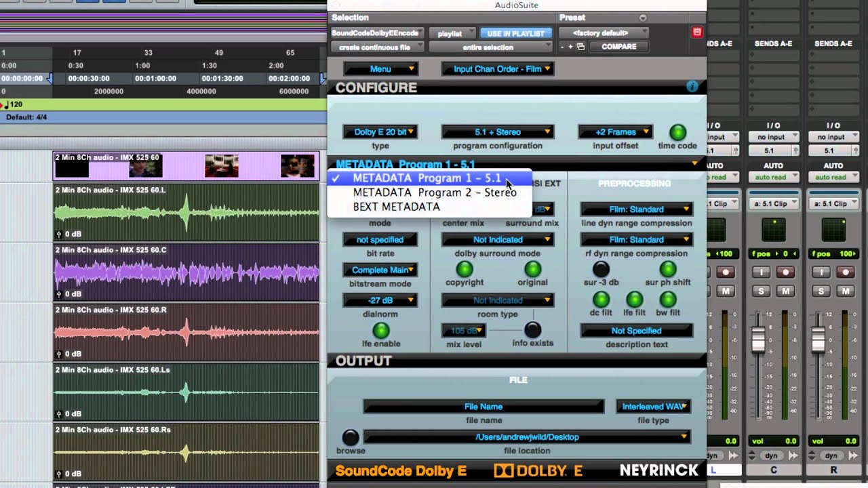This screenshot has height=488, width=868.
Task: Click the double-arrow icon on channel R
Action: pyautogui.click(x=854, y=456)
